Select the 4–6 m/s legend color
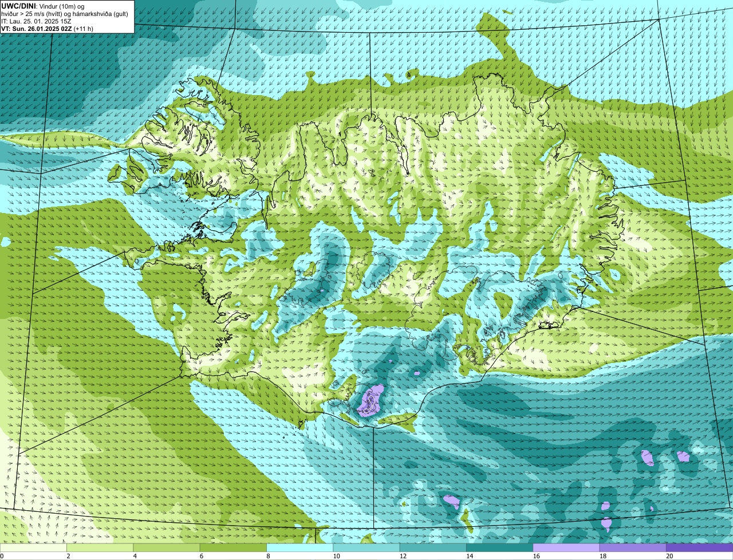 (167, 547)
